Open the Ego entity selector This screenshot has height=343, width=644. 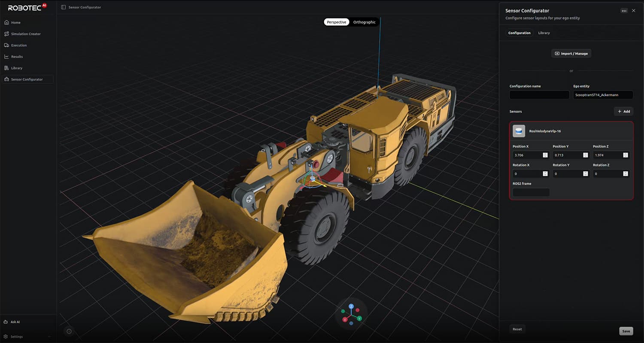(603, 95)
